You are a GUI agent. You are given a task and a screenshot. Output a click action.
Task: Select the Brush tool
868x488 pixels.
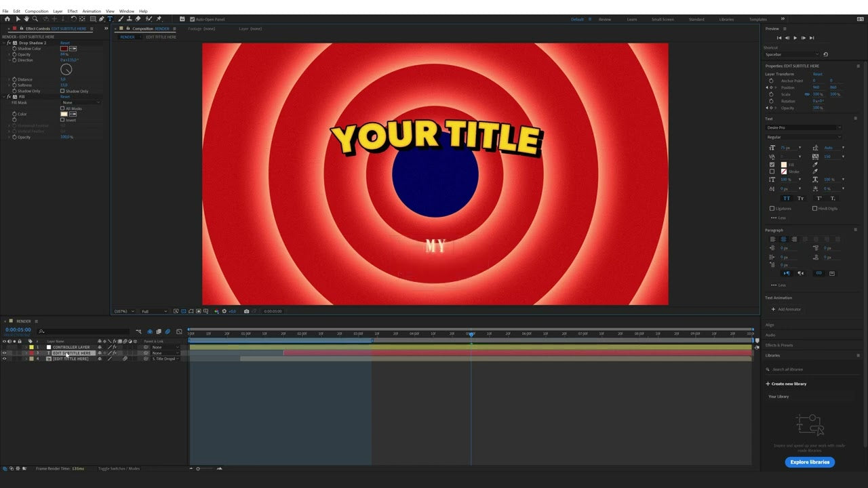120,19
